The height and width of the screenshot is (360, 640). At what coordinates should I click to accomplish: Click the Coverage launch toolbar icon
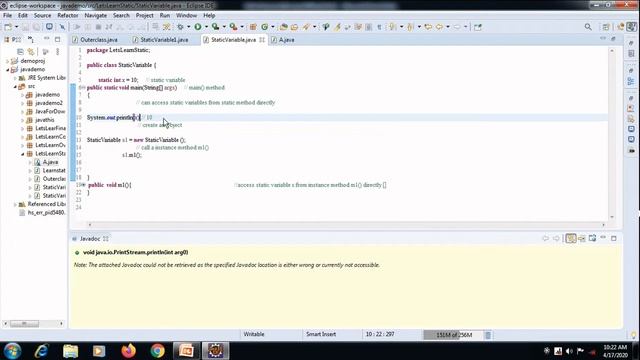tap(216, 27)
